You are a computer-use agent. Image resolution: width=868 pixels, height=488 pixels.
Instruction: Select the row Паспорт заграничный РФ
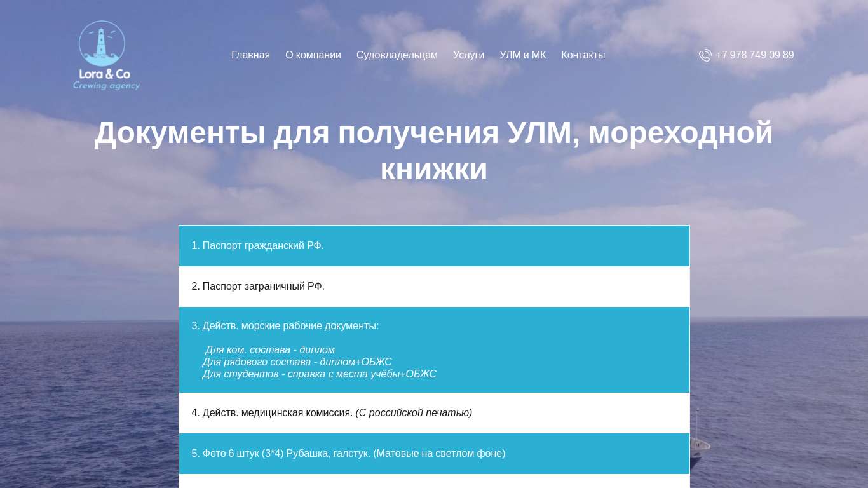click(x=258, y=287)
